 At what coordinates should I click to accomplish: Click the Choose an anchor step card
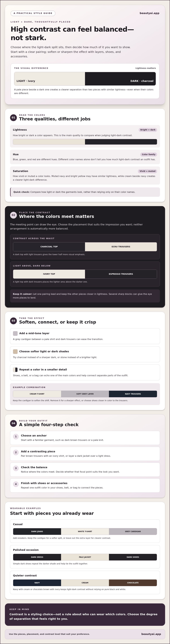click(85, 438)
